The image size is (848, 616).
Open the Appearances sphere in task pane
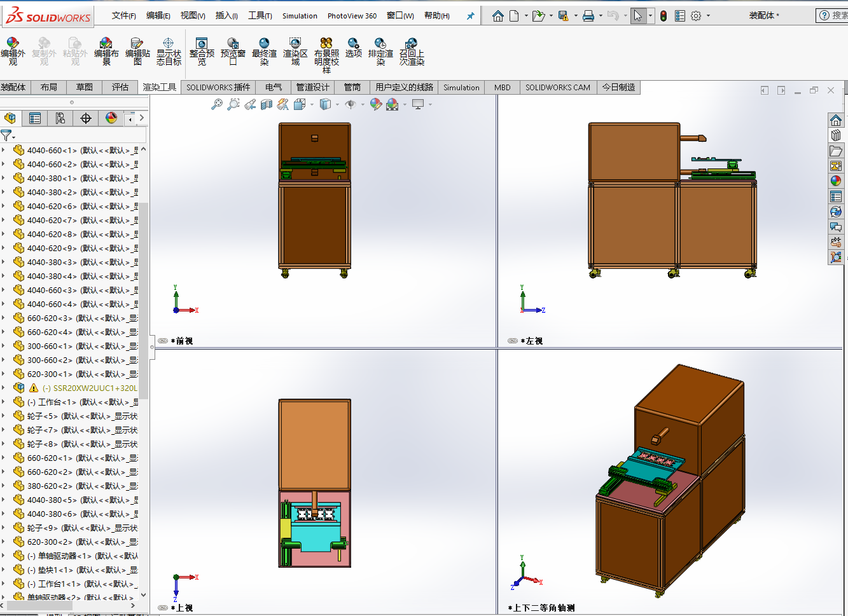coord(836,181)
